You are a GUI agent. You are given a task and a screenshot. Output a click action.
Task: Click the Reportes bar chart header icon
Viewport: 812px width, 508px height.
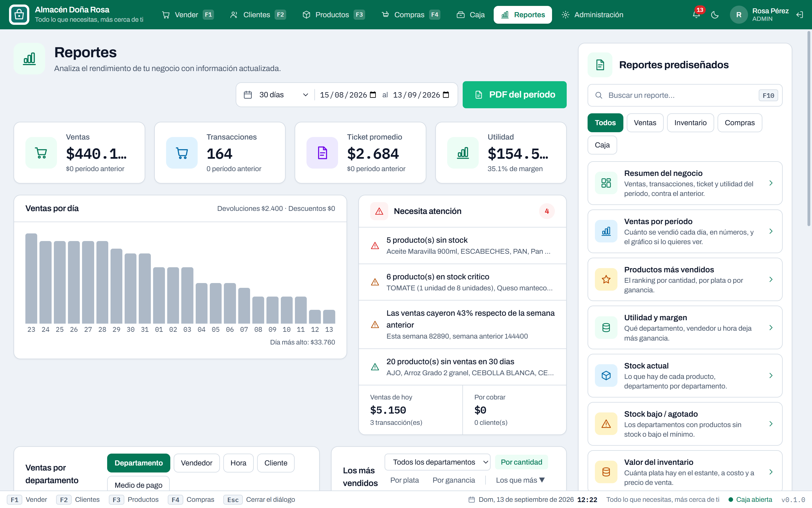click(29, 58)
